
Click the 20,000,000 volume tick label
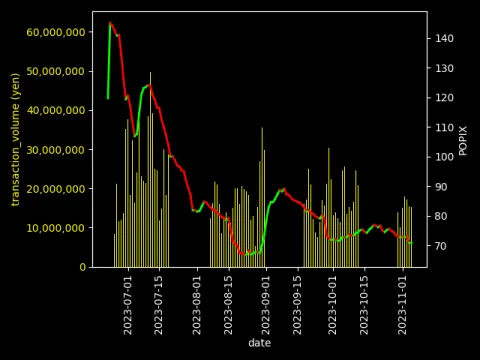point(56,189)
